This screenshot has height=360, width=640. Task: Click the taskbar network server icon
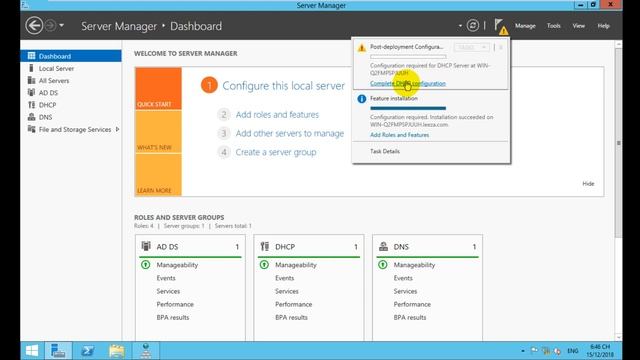pyautogui.click(x=146, y=351)
